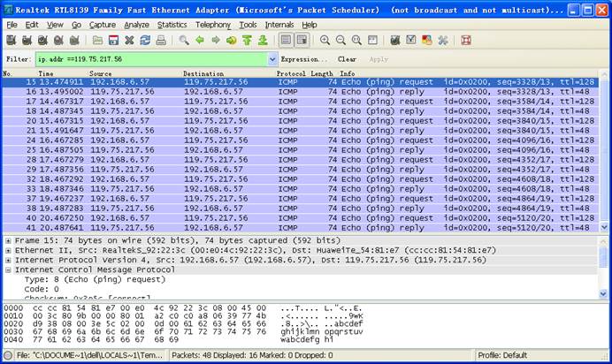Go to specific packet number icon
The image size is (612, 364).
232,40
